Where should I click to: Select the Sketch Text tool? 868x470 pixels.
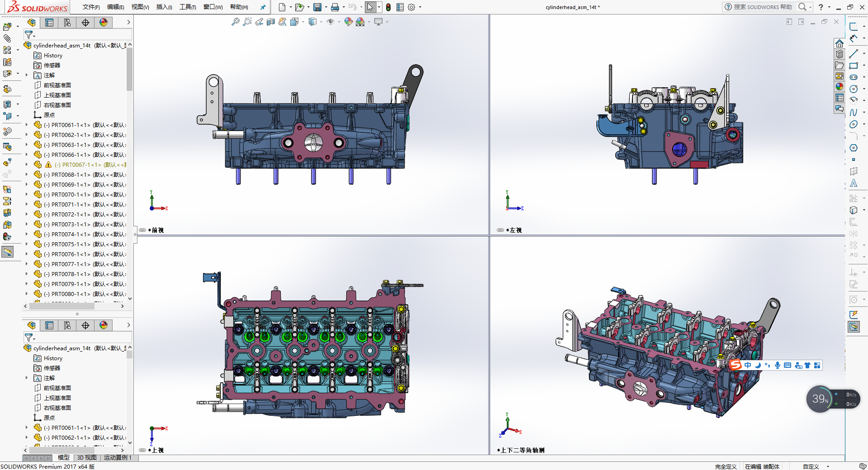coord(854,183)
